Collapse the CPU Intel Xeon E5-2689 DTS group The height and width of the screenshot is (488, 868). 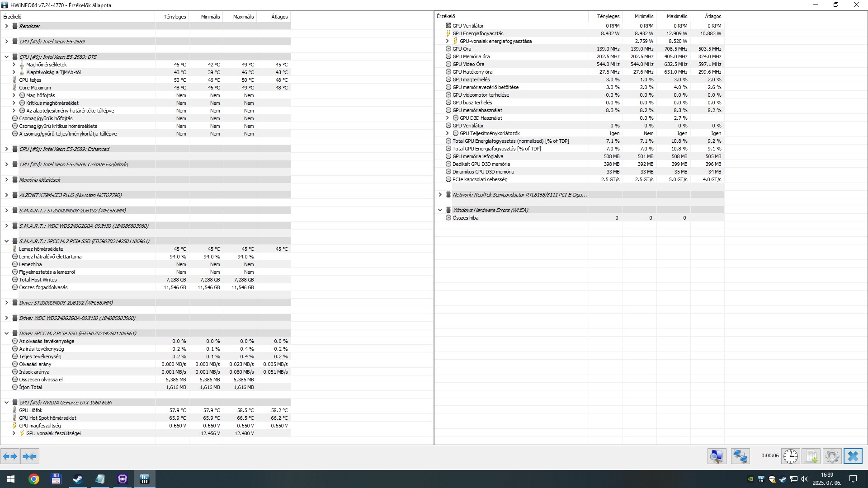coord(6,57)
